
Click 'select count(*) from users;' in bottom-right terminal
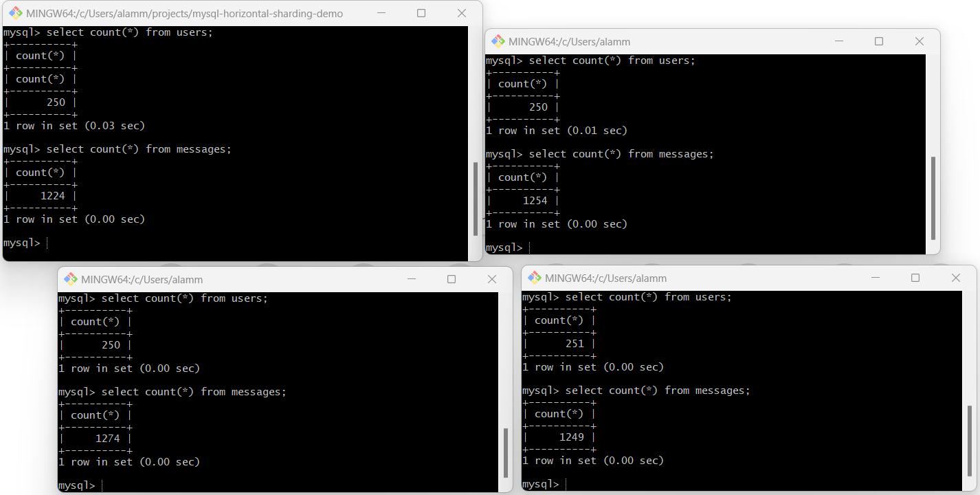click(649, 297)
